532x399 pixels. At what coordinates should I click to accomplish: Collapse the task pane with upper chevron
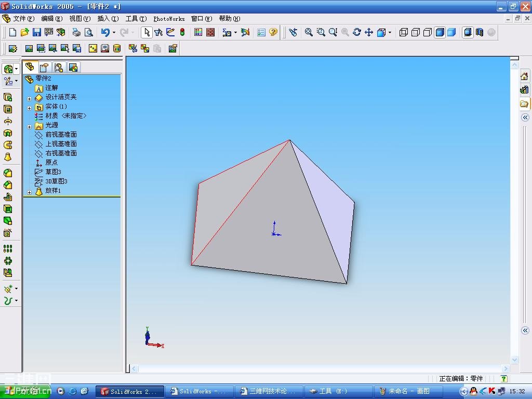pyautogui.click(x=525, y=117)
